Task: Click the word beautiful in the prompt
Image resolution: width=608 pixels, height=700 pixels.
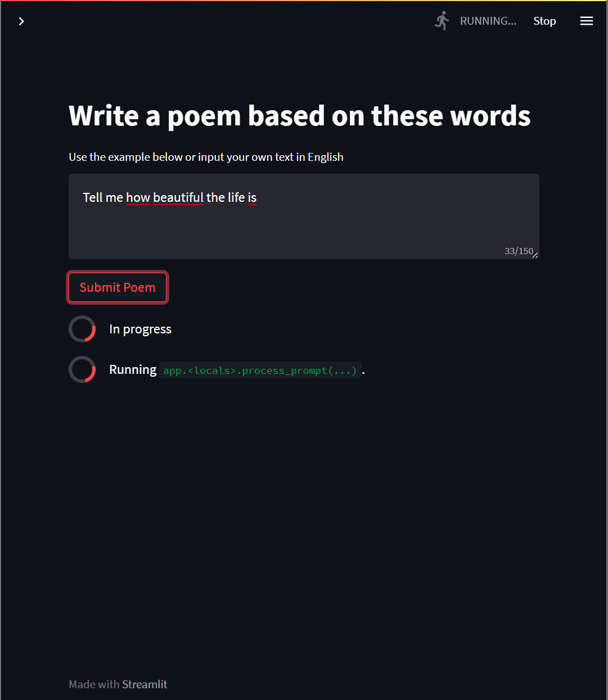Action: coord(178,197)
